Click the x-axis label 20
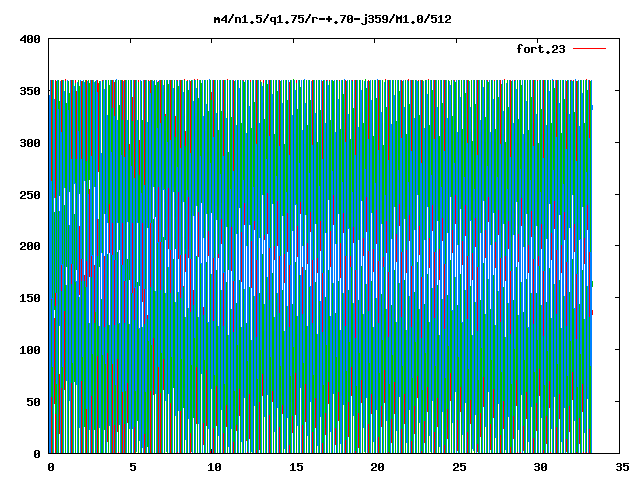 click(x=378, y=467)
